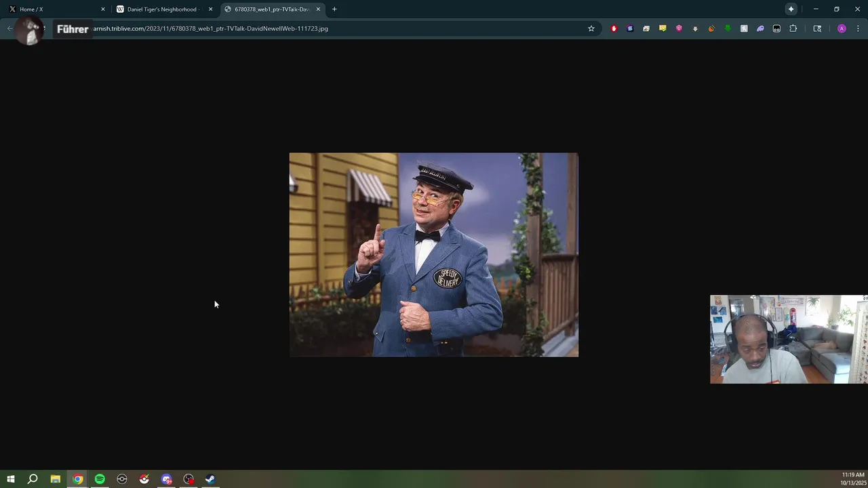Open Discord with 9+ notification badge
The image size is (868, 488).
[166, 479]
